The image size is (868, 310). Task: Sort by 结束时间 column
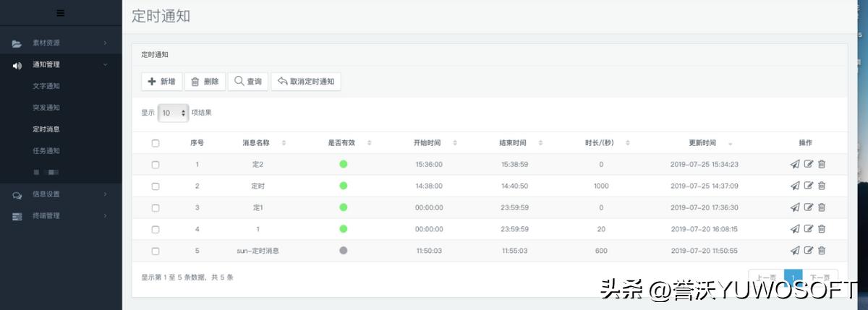point(540,143)
